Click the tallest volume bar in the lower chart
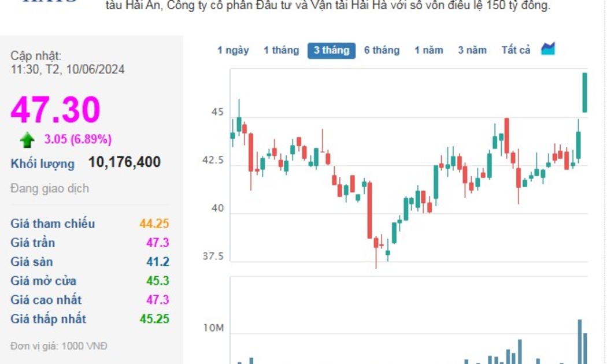 pyautogui.click(x=579, y=341)
